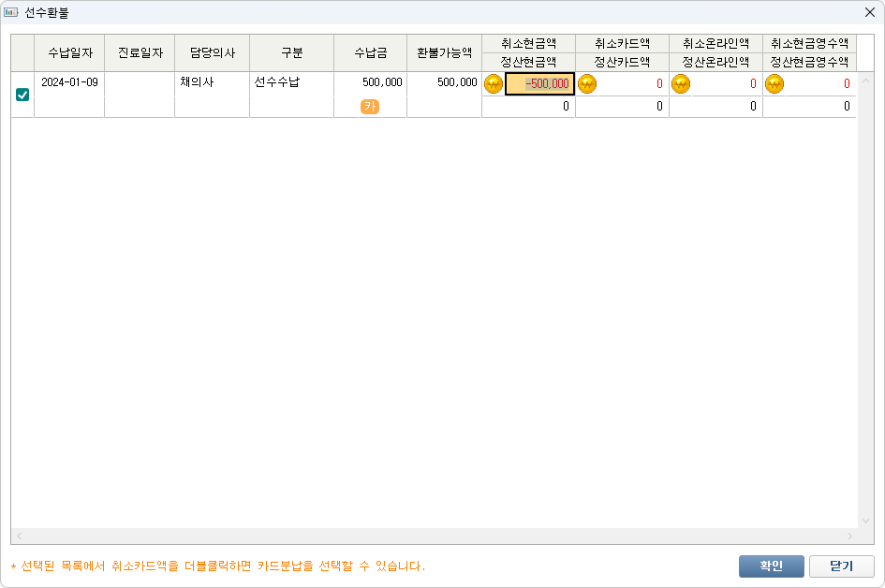The width and height of the screenshot is (885, 588).
Task: Click the 구분 column header
Action: pyautogui.click(x=291, y=52)
